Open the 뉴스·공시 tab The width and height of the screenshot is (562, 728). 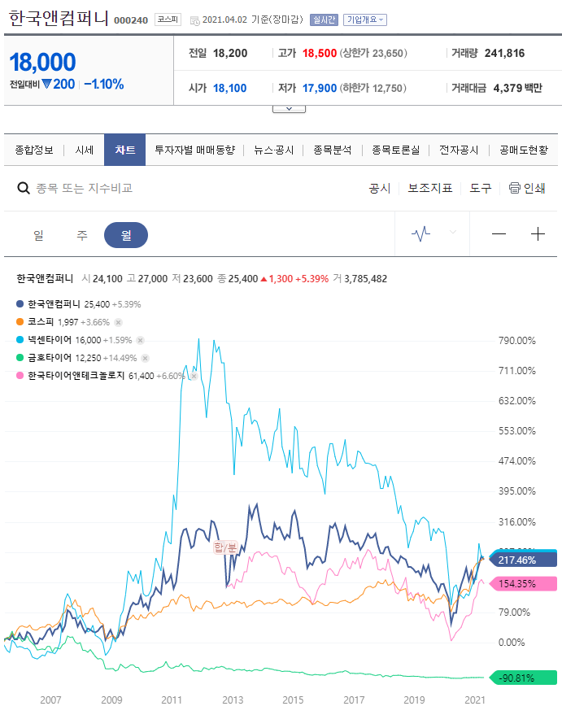coord(274,150)
